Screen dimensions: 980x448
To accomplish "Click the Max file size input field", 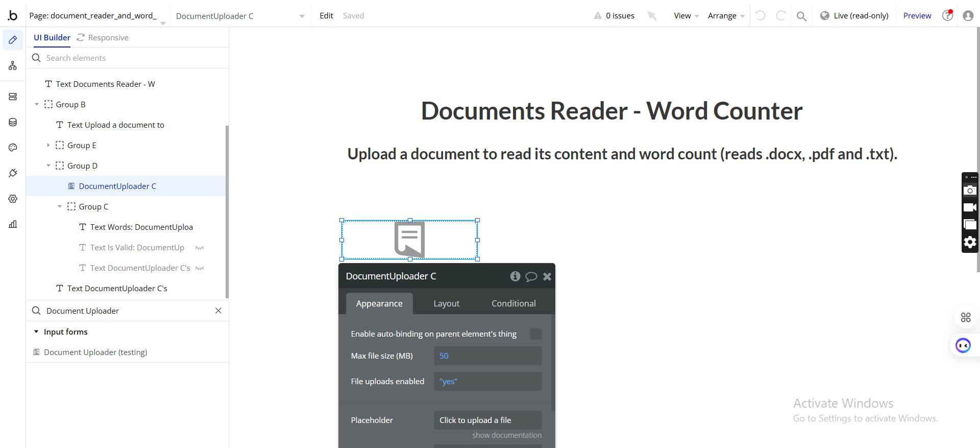I will [x=487, y=356].
